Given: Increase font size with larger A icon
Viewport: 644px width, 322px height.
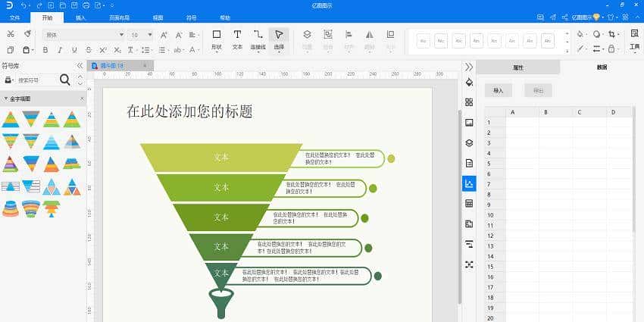Looking at the screenshot, I should (x=164, y=36).
